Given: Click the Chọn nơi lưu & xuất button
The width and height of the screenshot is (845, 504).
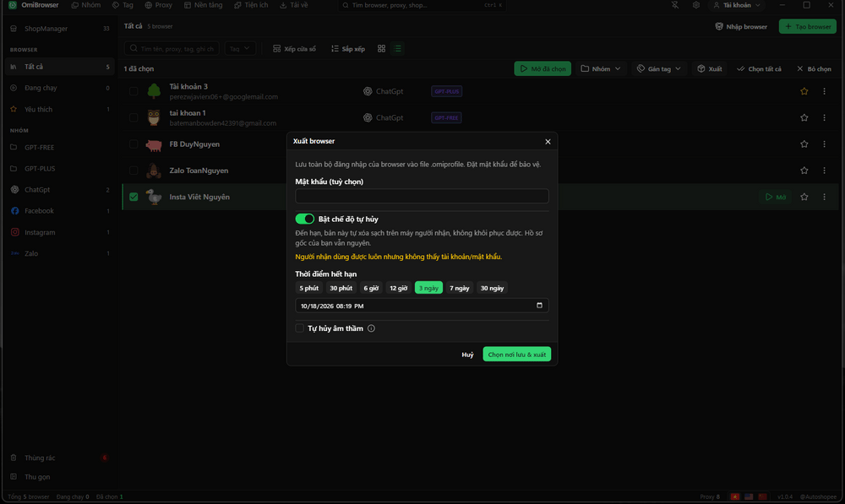Looking at the screenshot, I should (x=517, y=355).
